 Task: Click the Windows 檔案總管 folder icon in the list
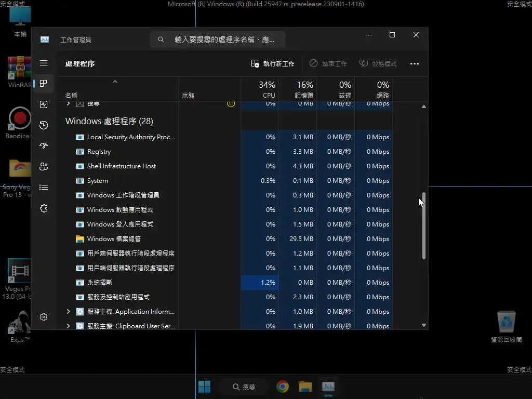79,239
